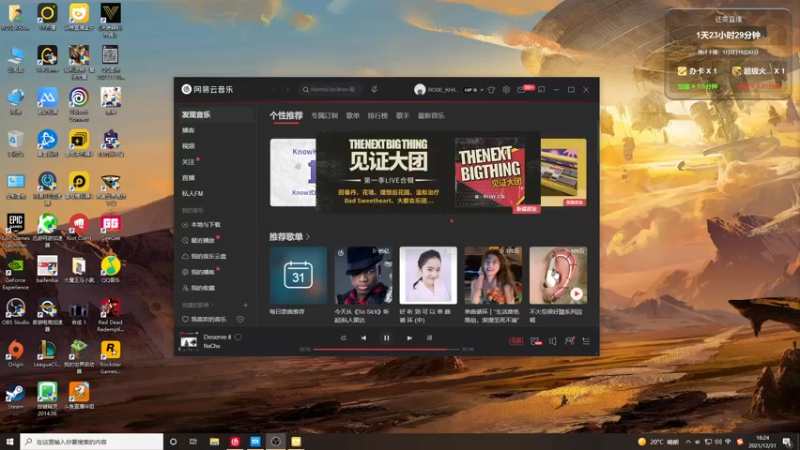Open the messages mail icon

521,90
